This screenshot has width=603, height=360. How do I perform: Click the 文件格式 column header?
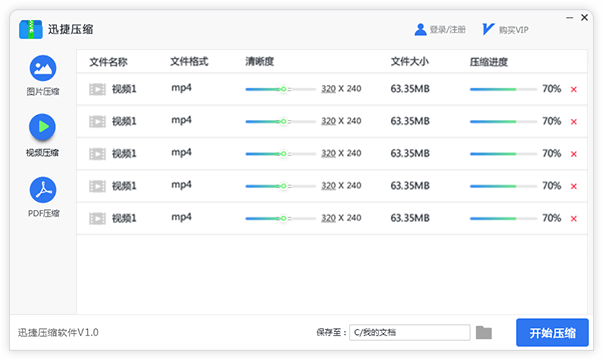[x=189, y=62]
